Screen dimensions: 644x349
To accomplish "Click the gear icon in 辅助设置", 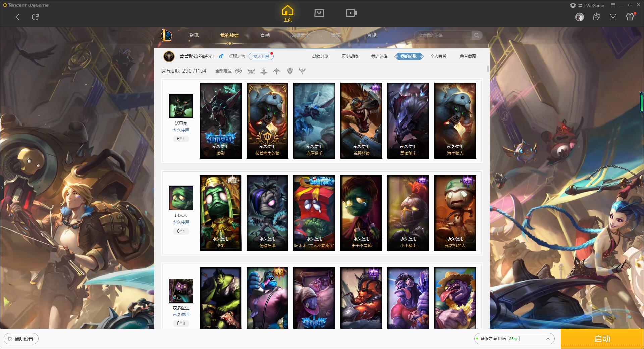I will point(10,339).
